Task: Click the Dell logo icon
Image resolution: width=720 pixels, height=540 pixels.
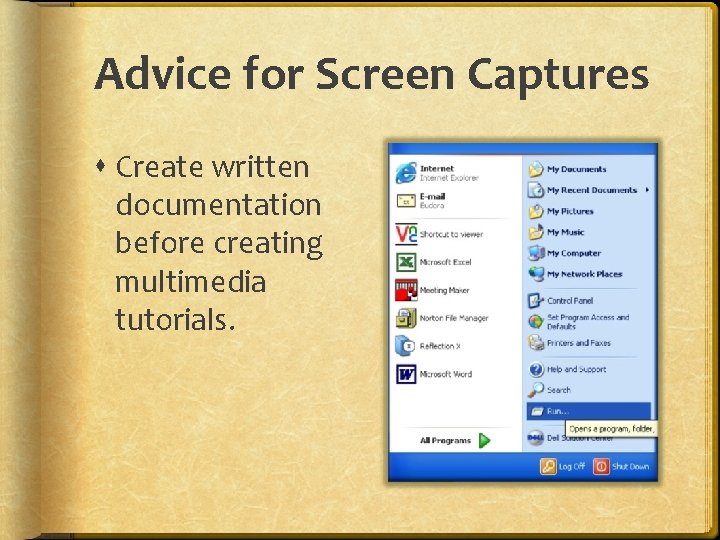Action: point(535,438)
